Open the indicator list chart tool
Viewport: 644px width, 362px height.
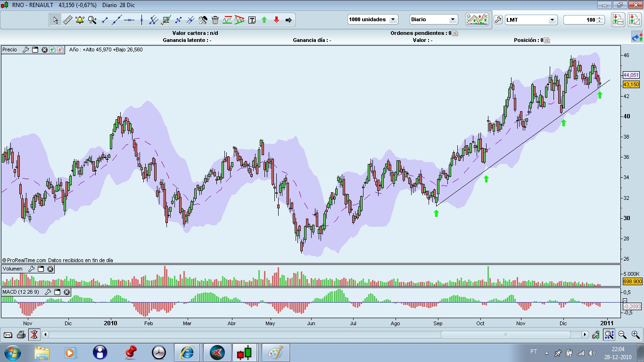point(166,20)
